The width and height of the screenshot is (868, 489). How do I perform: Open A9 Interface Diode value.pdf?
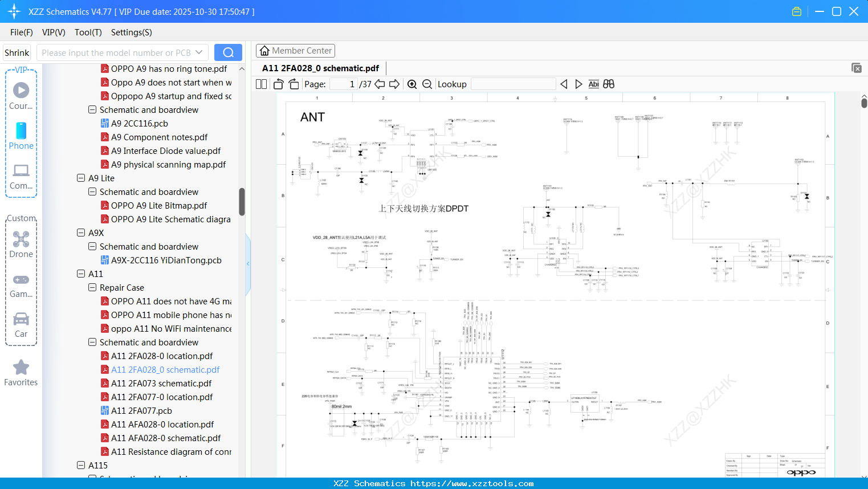tap(166, 150)
